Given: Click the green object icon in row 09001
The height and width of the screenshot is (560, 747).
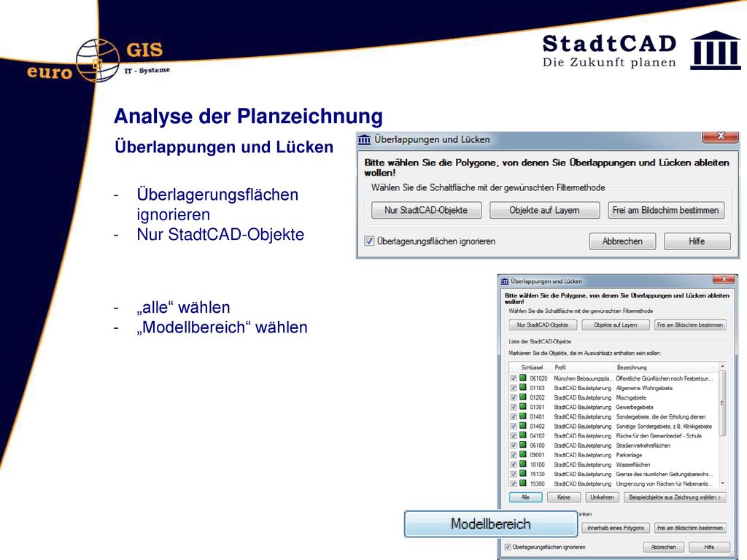Looking at the screenshot, I should coord(522,455).
